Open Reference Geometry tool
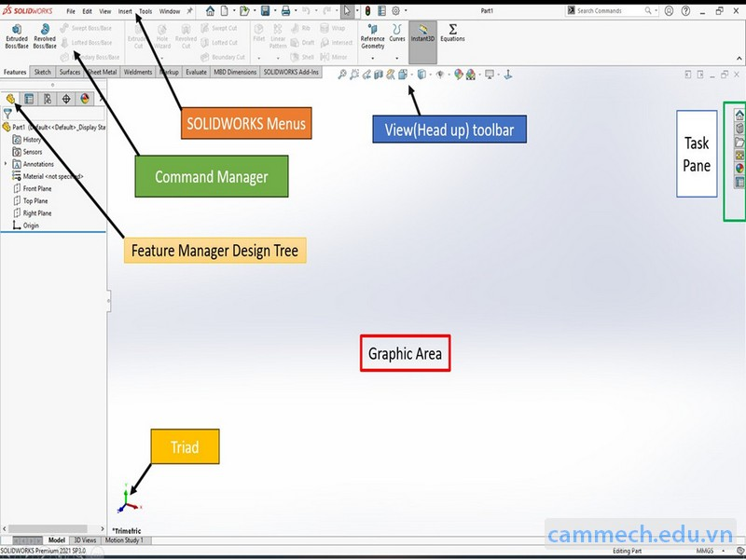Image resolution: width=746 pixels, height=560 pixels. click(x=372, y=37)
